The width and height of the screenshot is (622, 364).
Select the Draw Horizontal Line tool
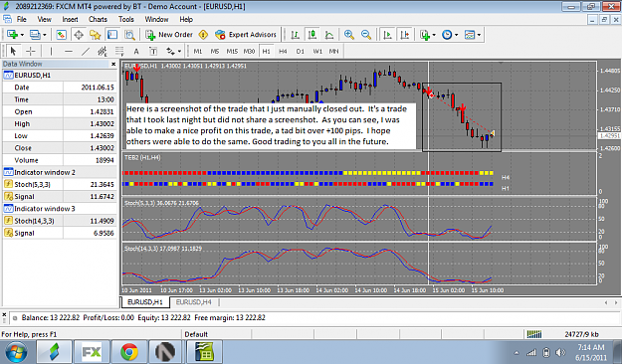click(69, 51)
